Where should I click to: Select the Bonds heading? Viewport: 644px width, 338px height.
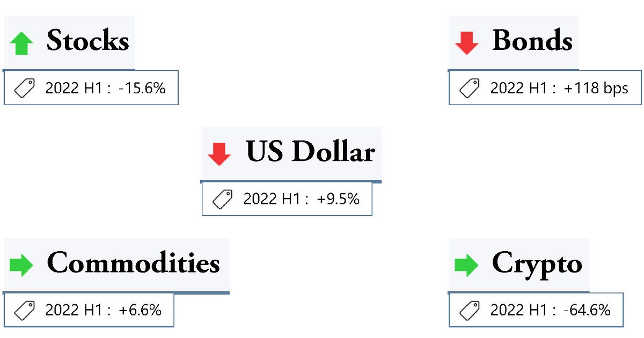pos(532,41)
